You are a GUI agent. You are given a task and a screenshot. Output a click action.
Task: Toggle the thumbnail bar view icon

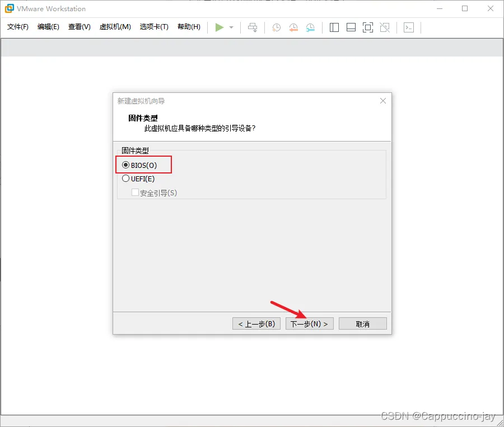pos(351,27)
